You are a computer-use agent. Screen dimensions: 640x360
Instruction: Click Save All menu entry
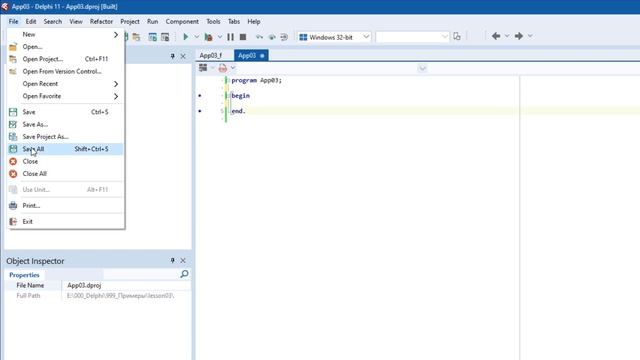tap(65, 149)
